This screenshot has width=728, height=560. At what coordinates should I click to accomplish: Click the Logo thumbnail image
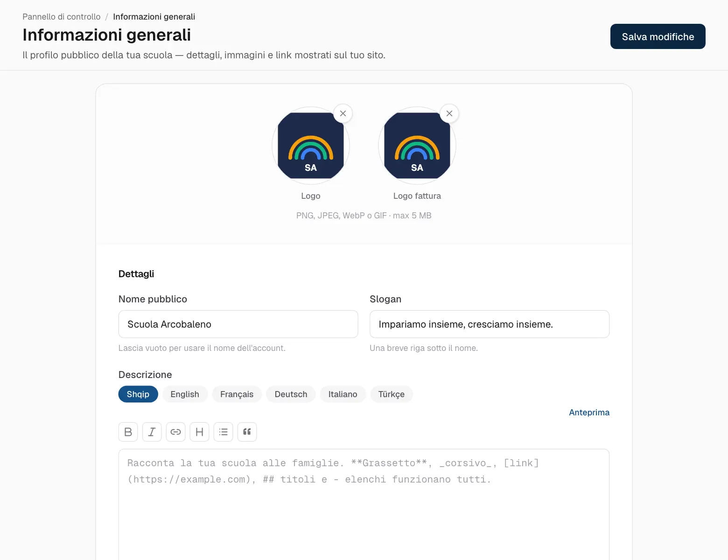311,146
